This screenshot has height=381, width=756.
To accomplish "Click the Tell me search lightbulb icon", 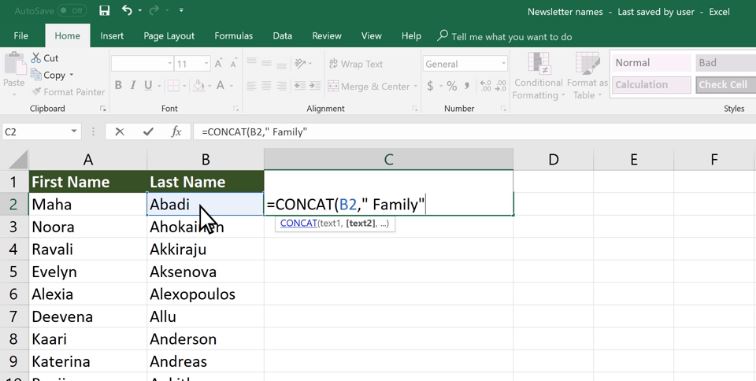I will click(x=442, y=36).
